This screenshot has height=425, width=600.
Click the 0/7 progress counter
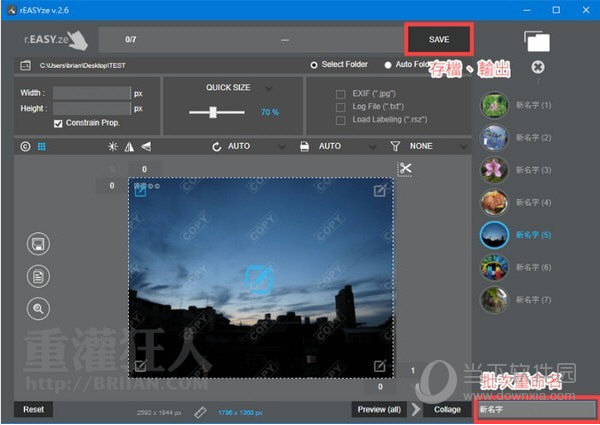pos(130,39)
